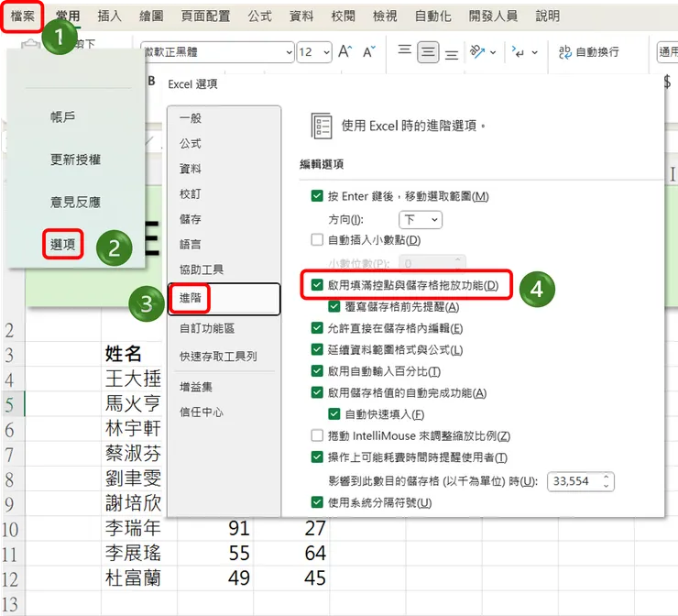Toggle 操作上可能耗費時間時提醒使用者 checkbox
Viewport: 678px width, 616px height.
click(317, 456)
